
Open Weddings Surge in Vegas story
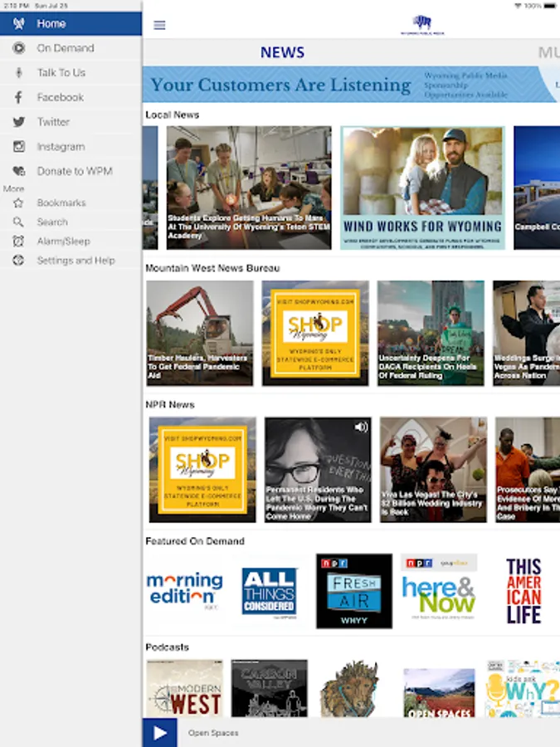tap(526, 333)
